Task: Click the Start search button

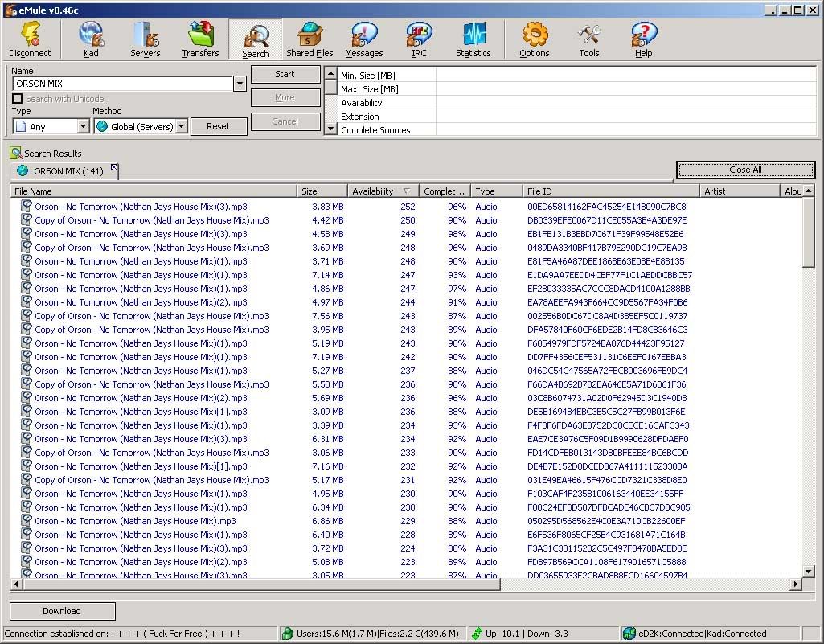Action: (x=285, y=74)
